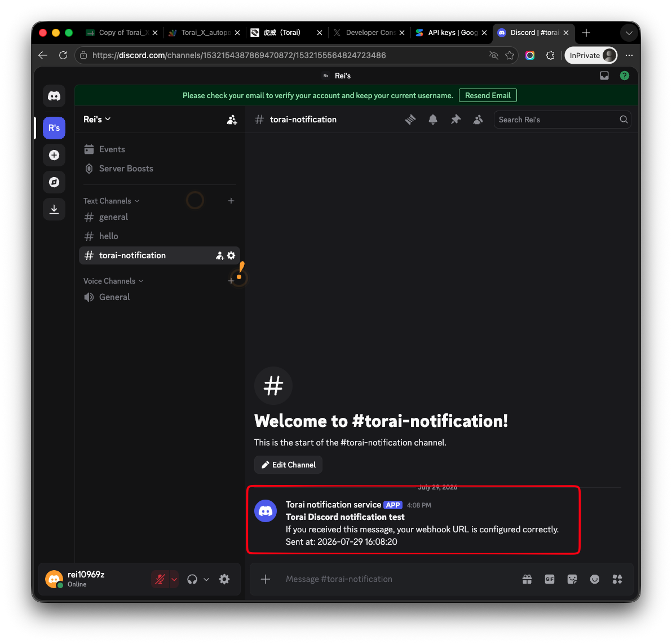Toggle member list icon
The width and height of the screenshot is (672, 644).
(x=478, y=120)
